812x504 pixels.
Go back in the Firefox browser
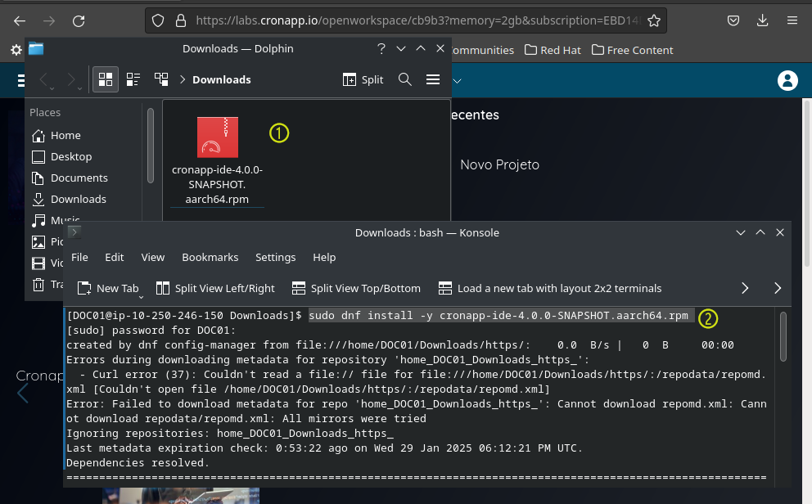pos(20,20)
